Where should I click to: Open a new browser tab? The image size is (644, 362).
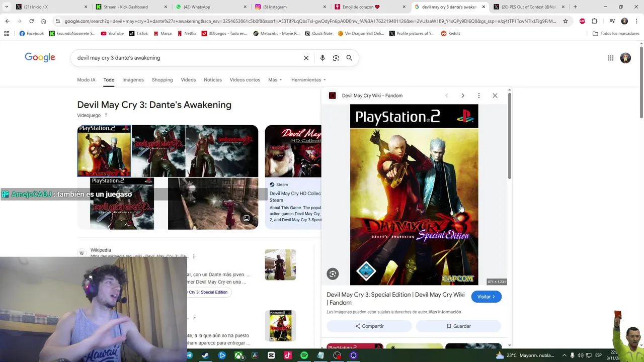point(575,7)
